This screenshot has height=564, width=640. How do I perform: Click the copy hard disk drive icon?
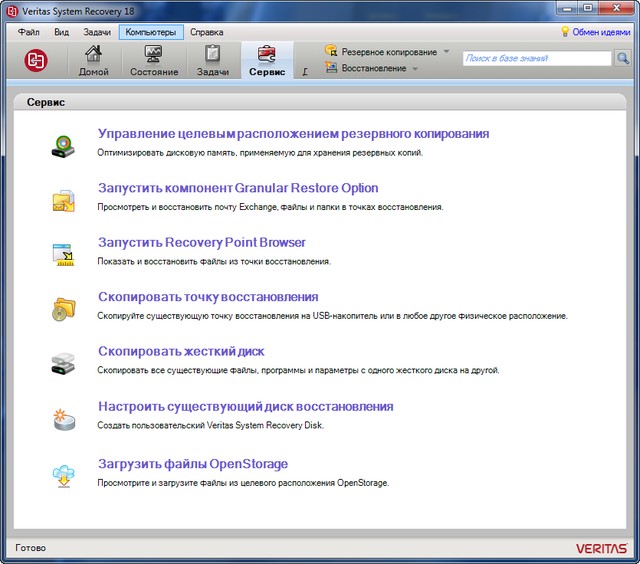[x=64, y=362]
